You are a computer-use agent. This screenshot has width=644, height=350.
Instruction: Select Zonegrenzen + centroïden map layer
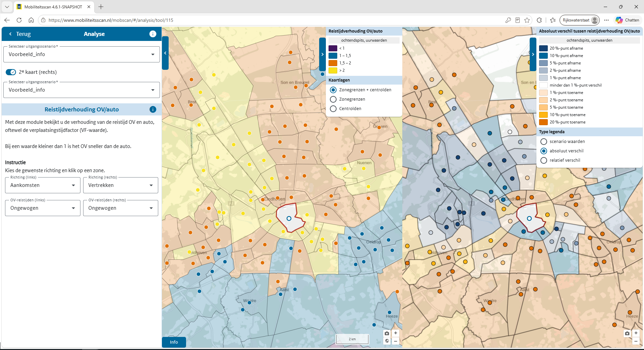[333, 90]
